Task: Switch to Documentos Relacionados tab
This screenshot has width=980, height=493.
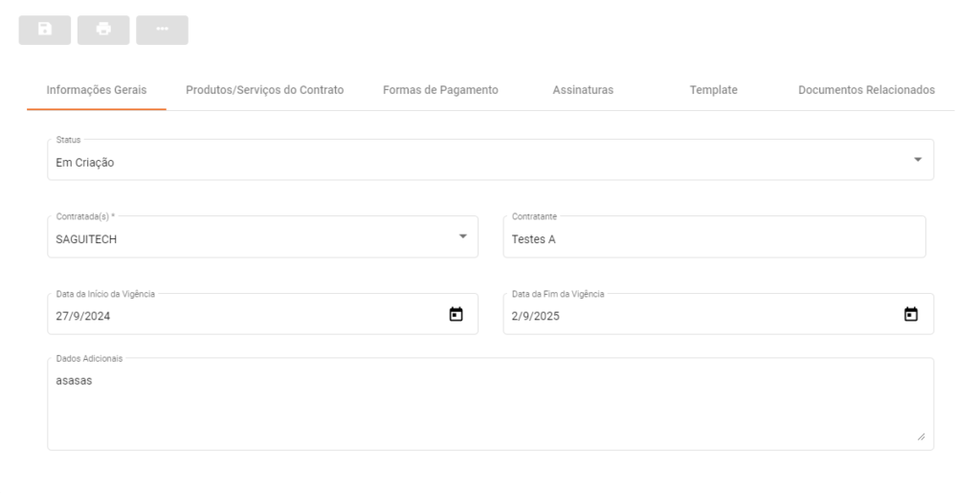Action: coord(866,90)
